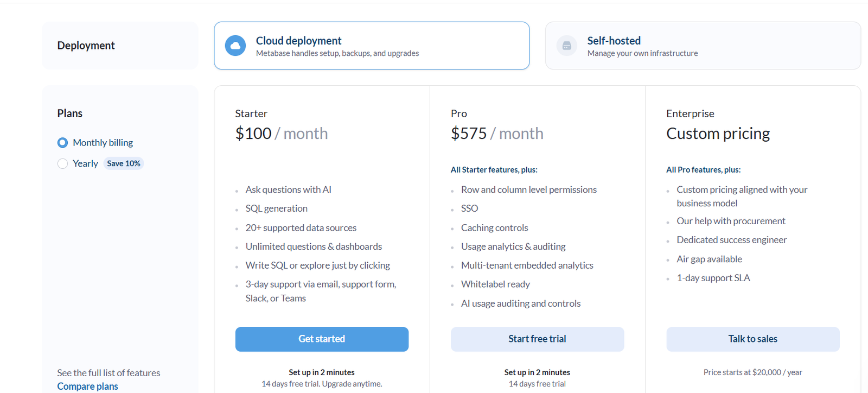Click the $100 / month price
Viewport: 868px width, 393px height.
[282, 134]
